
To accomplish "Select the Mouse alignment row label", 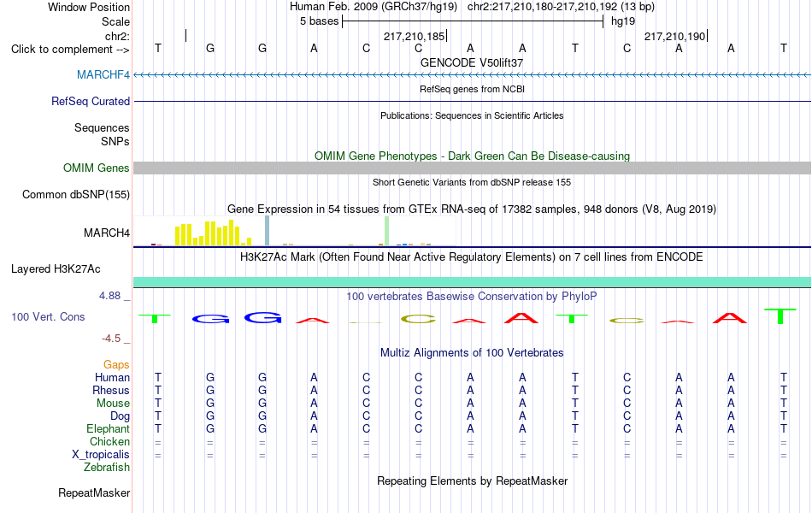I will coord(113,404).
